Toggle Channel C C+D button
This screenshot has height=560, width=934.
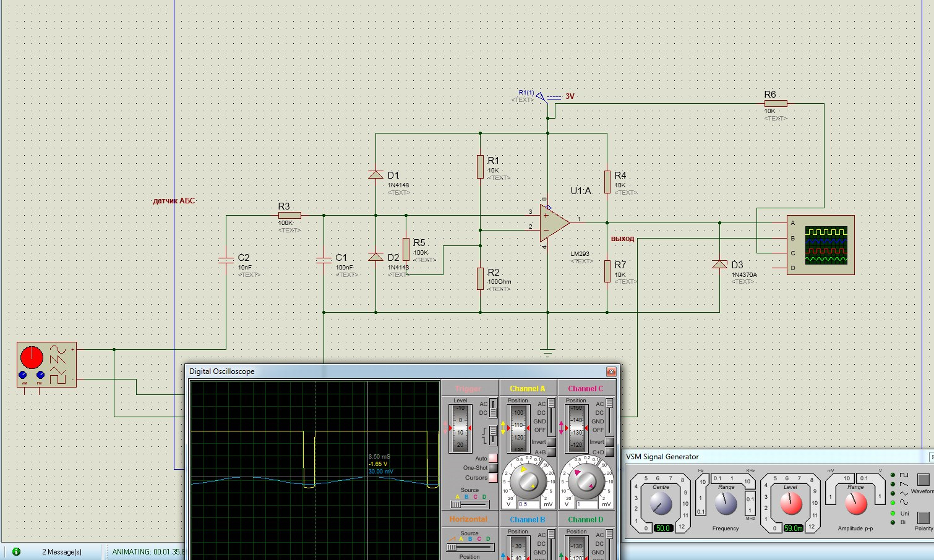pyautogui.click(x=609, y=452)
